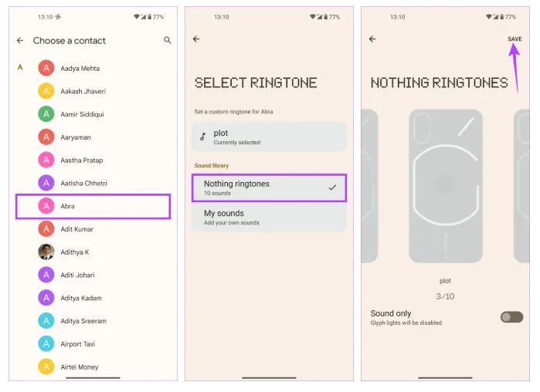Tap back arrow on Nothing Ringtones screen
Screen dimensions: 540x392
(x=372, y=39)
